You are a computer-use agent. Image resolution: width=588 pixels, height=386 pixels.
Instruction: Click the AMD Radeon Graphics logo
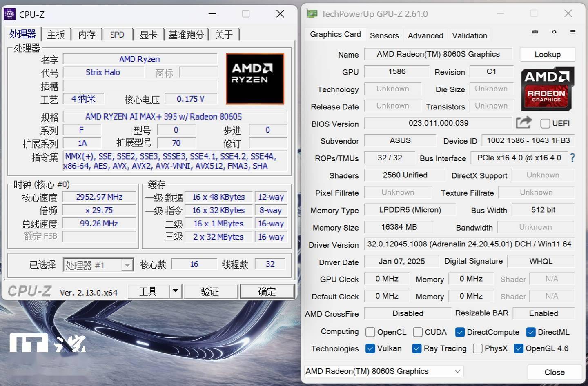(x=547, y=89)
